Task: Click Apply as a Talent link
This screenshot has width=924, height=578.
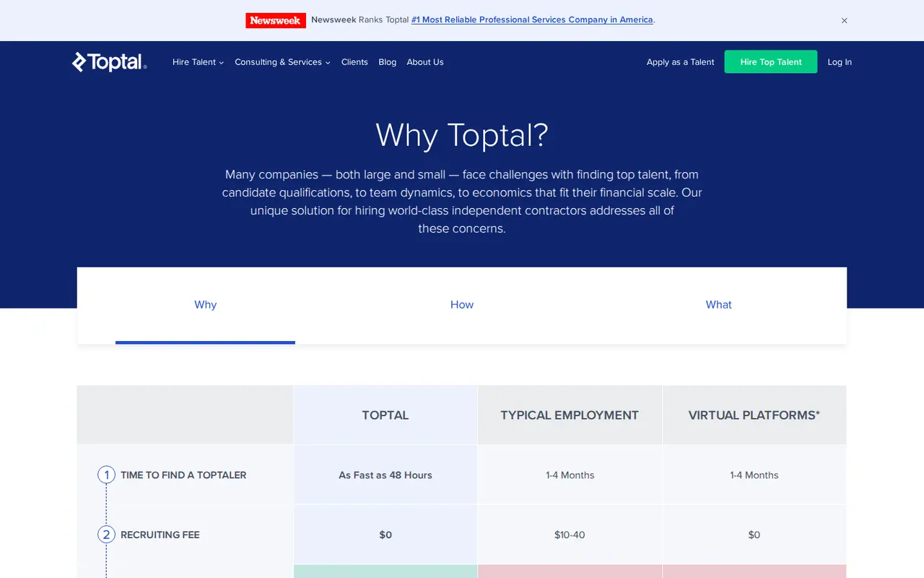Action: [x=681, y=62]
